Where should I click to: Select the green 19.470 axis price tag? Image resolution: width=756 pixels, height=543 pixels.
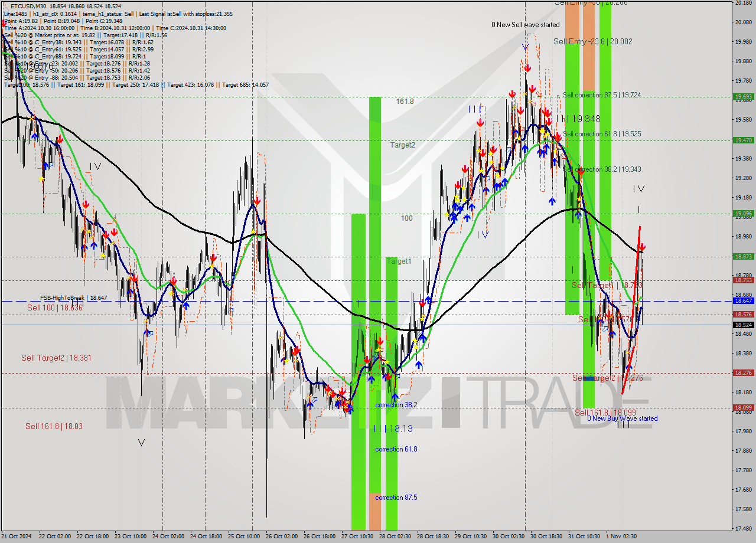tap(743, 140)
